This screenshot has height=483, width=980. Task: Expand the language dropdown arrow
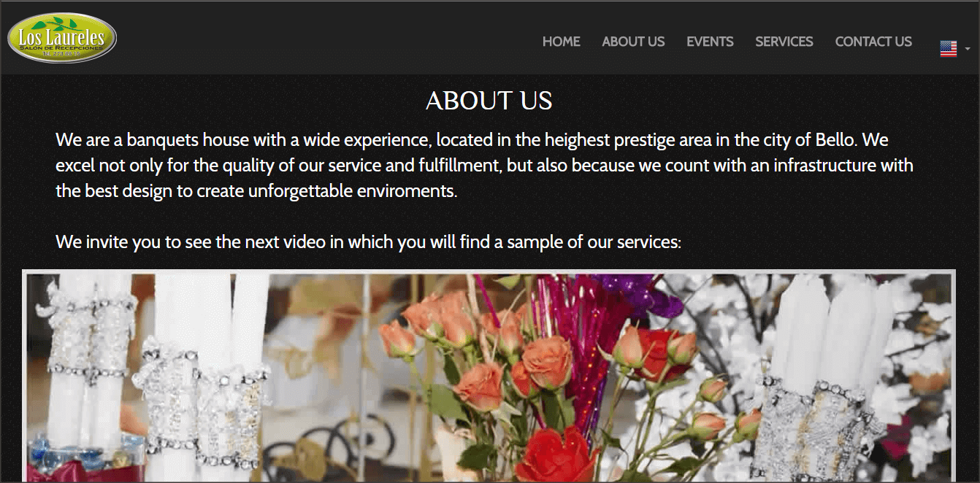point(967,50)
